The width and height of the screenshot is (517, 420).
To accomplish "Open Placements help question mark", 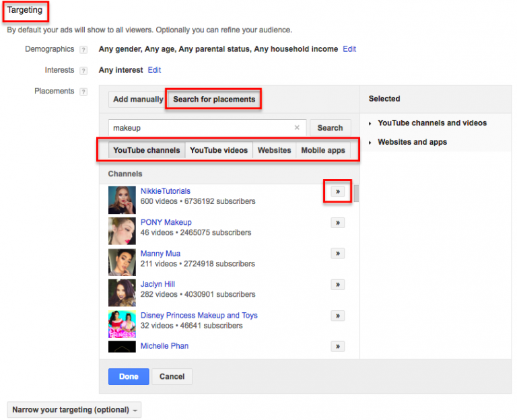I will (x=83, y=92).
